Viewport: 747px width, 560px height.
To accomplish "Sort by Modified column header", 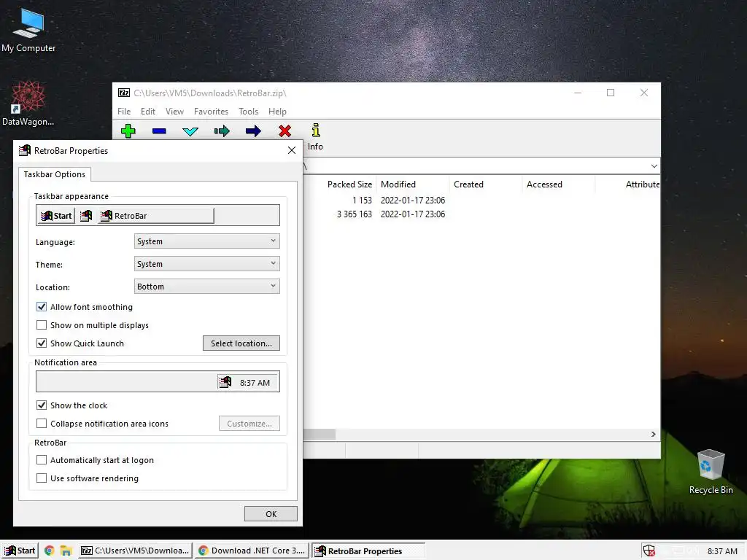I will coord(413,184).
